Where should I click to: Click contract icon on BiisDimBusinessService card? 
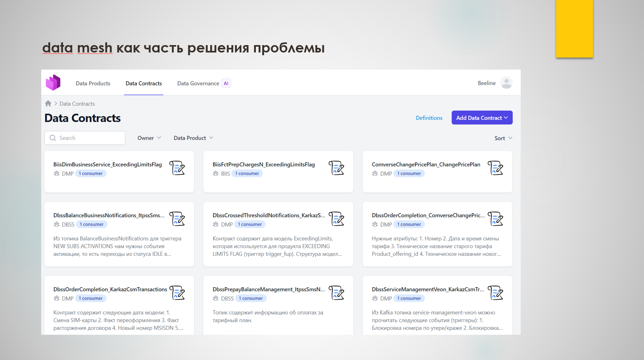pos(177,168)
